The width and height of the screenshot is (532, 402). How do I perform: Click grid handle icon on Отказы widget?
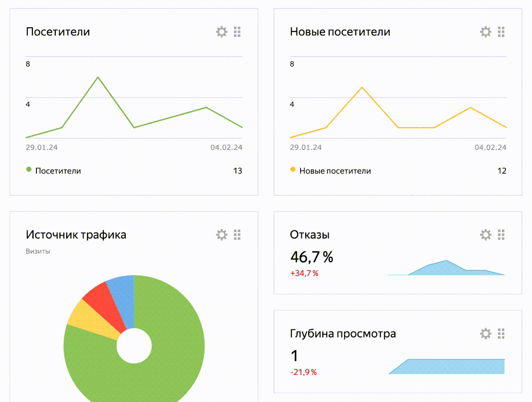click(x=501, y=235)
